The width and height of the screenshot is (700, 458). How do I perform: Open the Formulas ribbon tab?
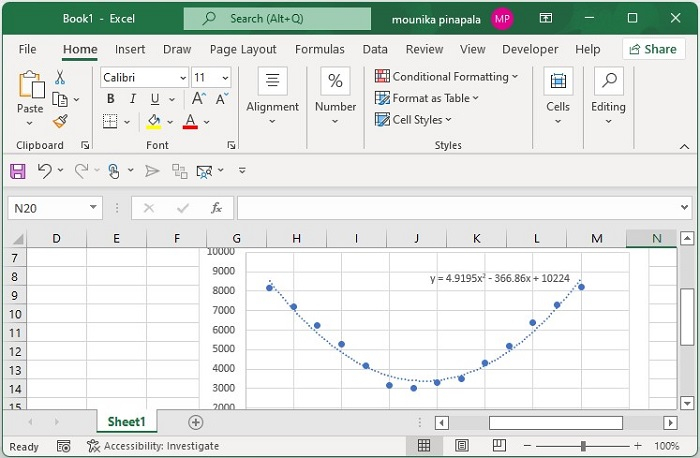pyautogui.click(x=320, y=49)
